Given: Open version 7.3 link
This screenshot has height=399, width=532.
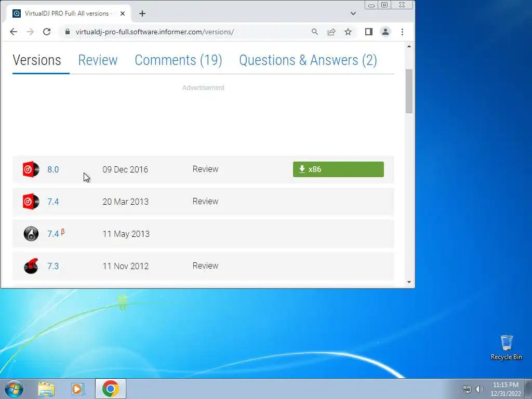Looking at the screenshot, I should click(x=53, y=266).
